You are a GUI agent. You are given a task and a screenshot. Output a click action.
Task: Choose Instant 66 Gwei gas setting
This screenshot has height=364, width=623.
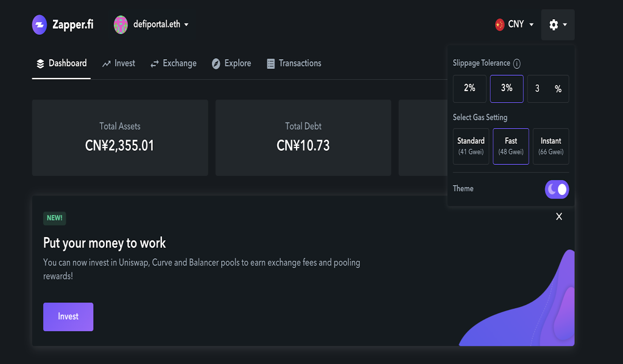click(551, 146)
